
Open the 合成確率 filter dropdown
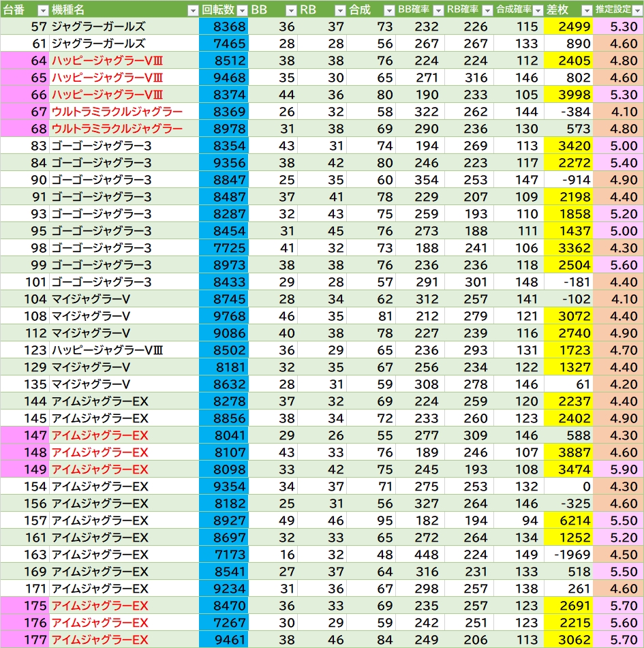536,10
